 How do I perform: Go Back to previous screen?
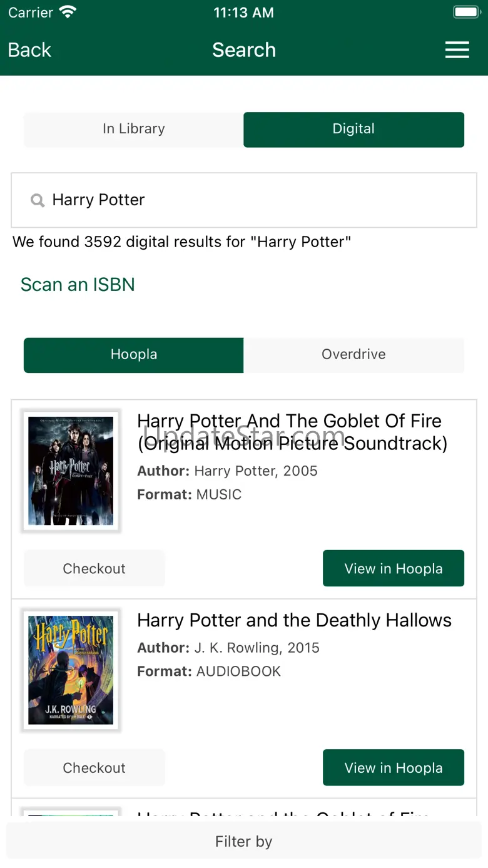click(29, 50)
